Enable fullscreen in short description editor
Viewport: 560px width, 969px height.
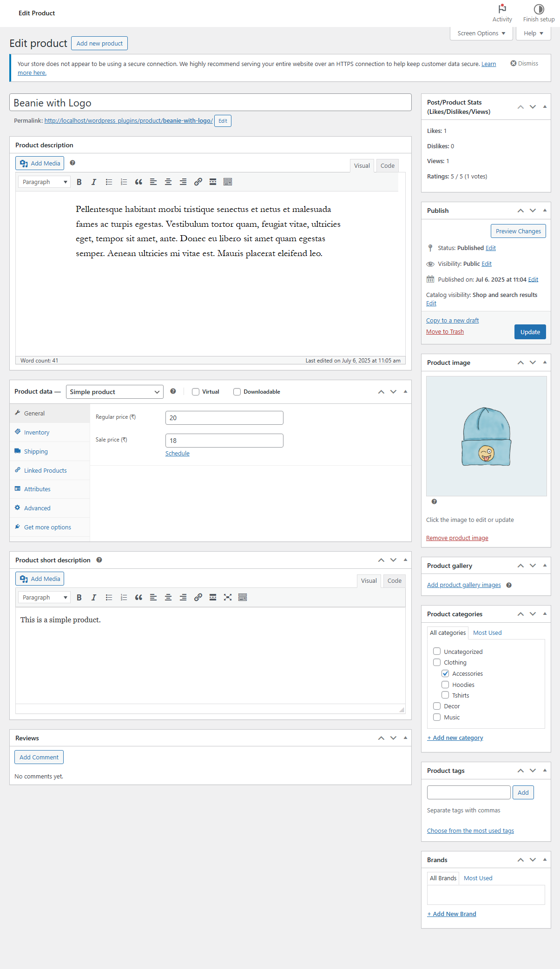point(228,597)
